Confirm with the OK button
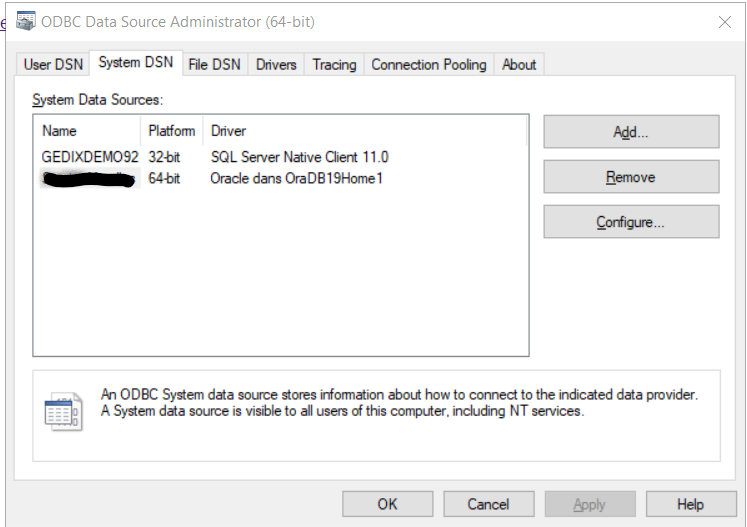Screen dimensions: 747x527 point(387,504)
